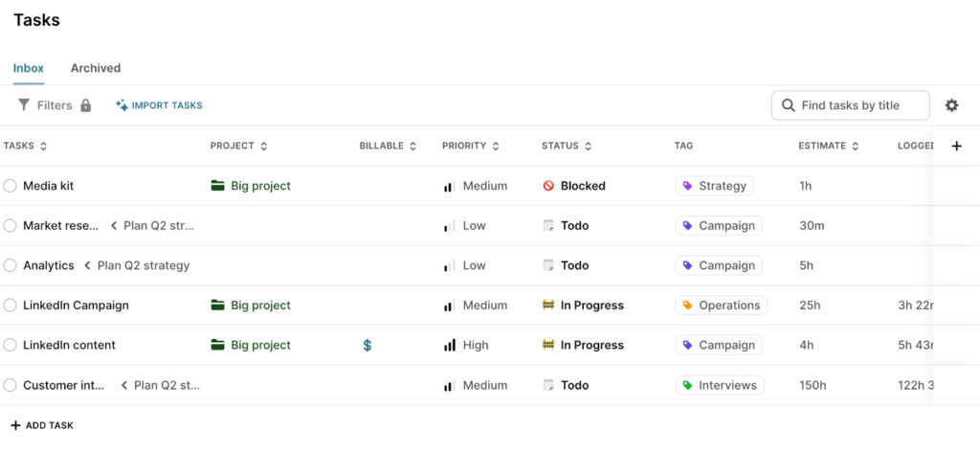This screenshot has height=455, width=980.
Task: Sort by Priority column arrows
Action: 495,147
